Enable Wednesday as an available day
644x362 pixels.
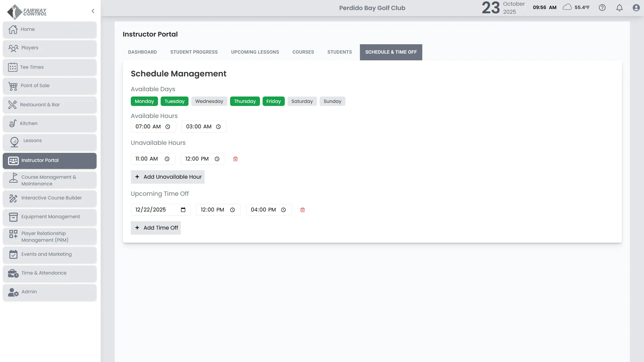point(209,101)
